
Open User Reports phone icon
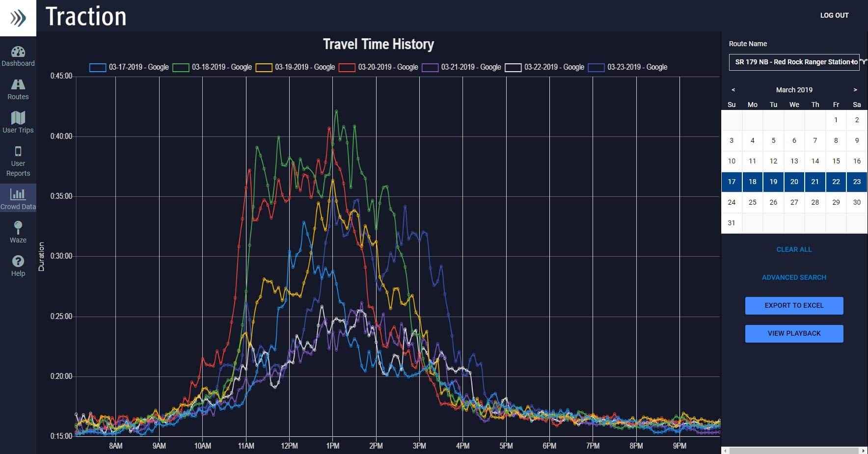click(x=18, y=151)
